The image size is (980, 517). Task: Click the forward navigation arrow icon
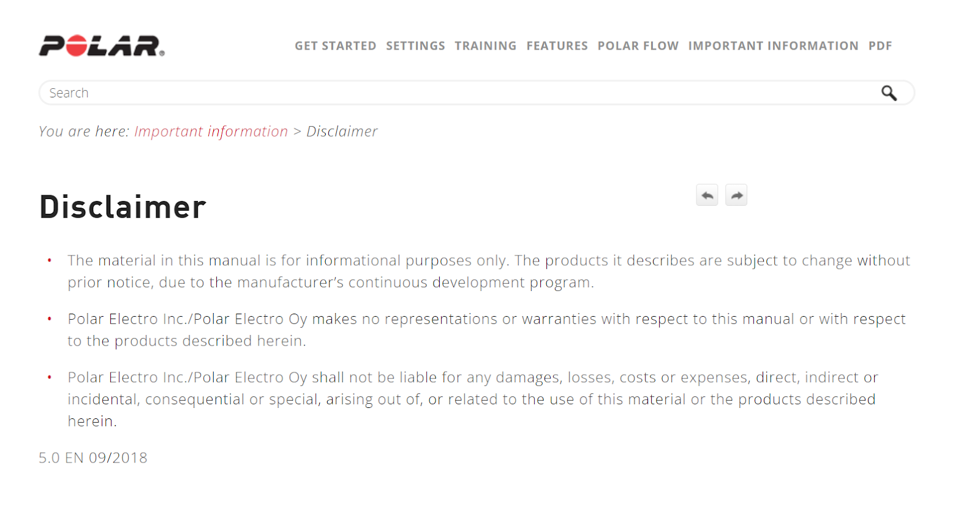point(736,195)
